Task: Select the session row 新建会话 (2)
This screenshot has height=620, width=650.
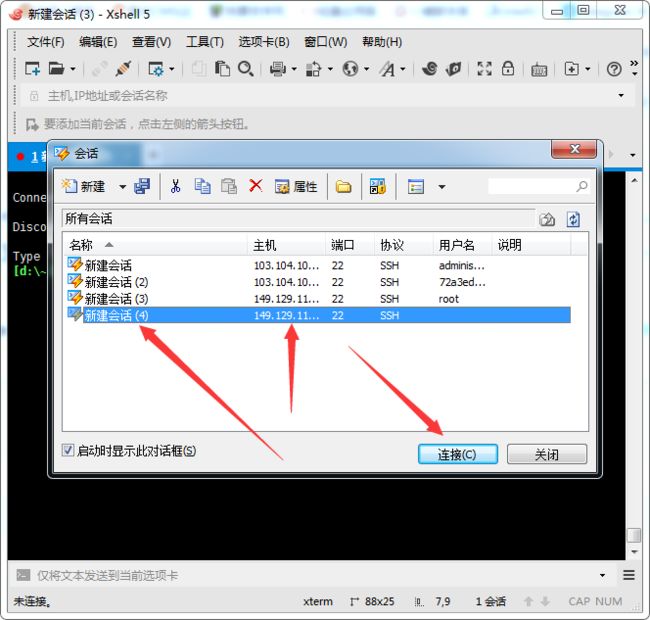Action: (x=318, y=282)
